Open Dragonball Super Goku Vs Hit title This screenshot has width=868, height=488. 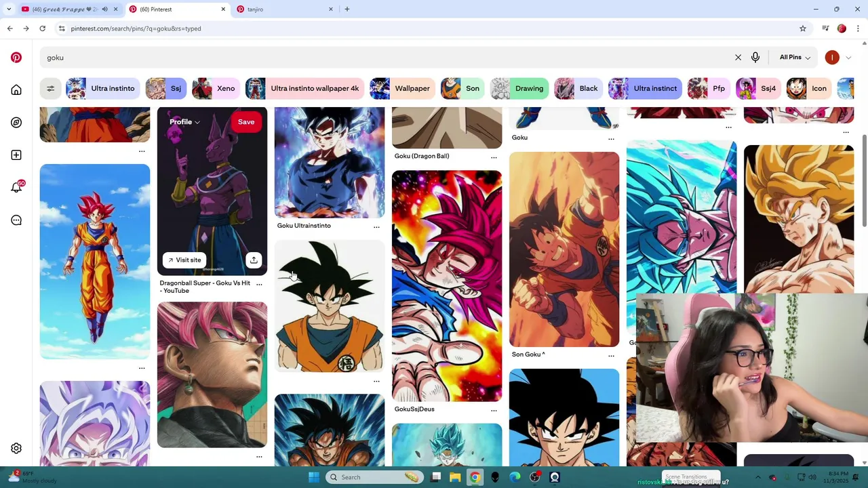[x=205, y=287]
